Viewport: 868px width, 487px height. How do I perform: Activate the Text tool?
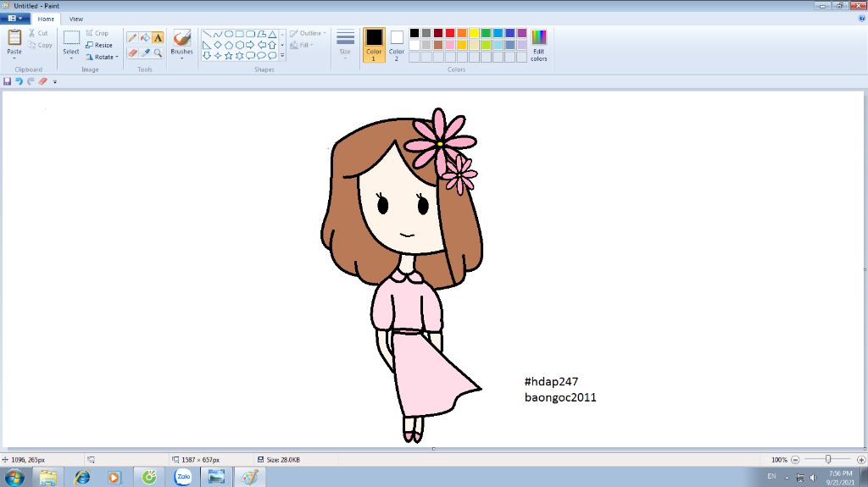pyautogui.click(x=158, y=37)
